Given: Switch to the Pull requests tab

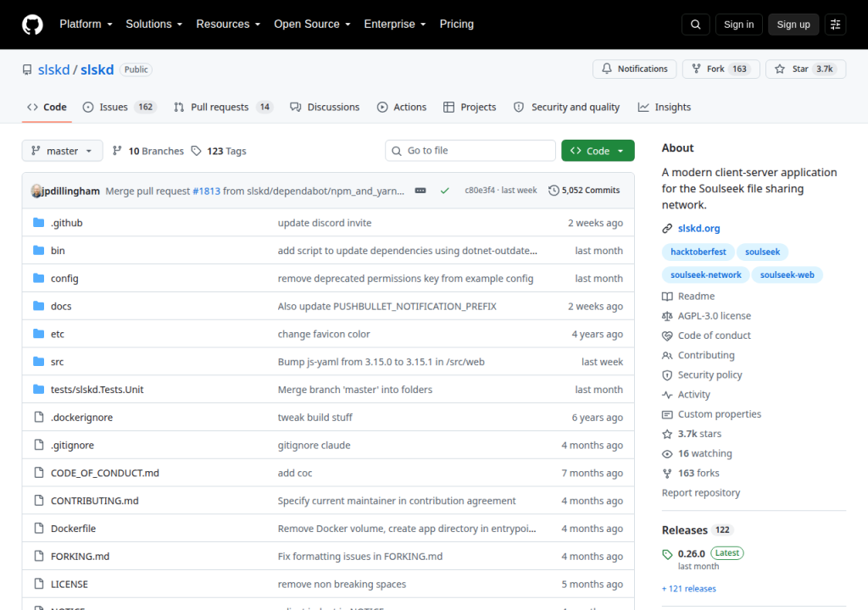Looking at the screenshot, I should coord(224,108).
